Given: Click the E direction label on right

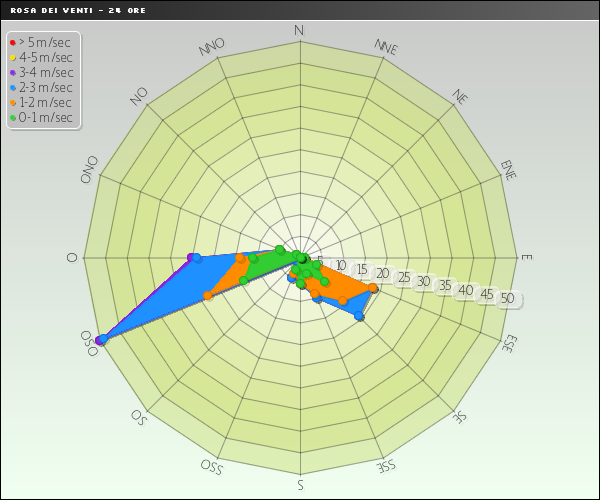Looking at the screenshot, I should (526, 258).
